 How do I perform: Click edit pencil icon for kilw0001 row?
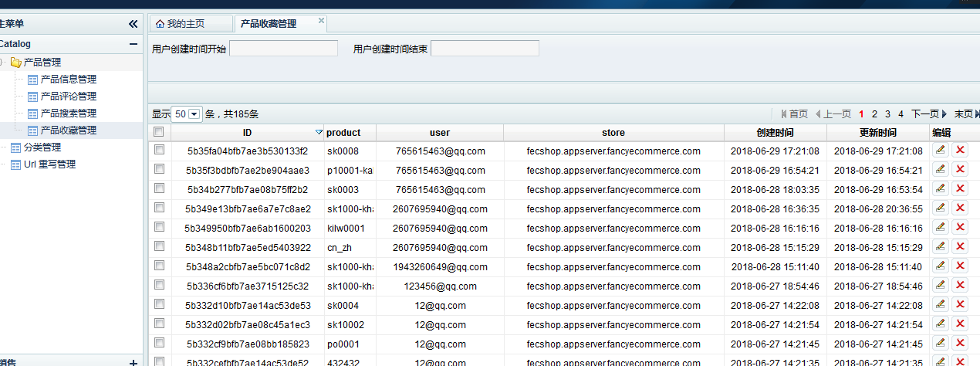point(940,227)
